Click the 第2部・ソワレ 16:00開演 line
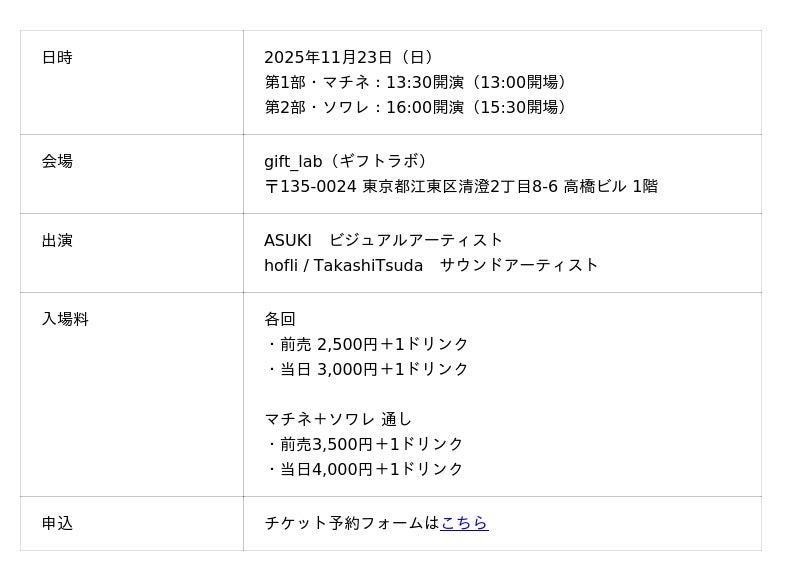The width and height of the screenshot is (800, 581). click(x=416, y=107)
